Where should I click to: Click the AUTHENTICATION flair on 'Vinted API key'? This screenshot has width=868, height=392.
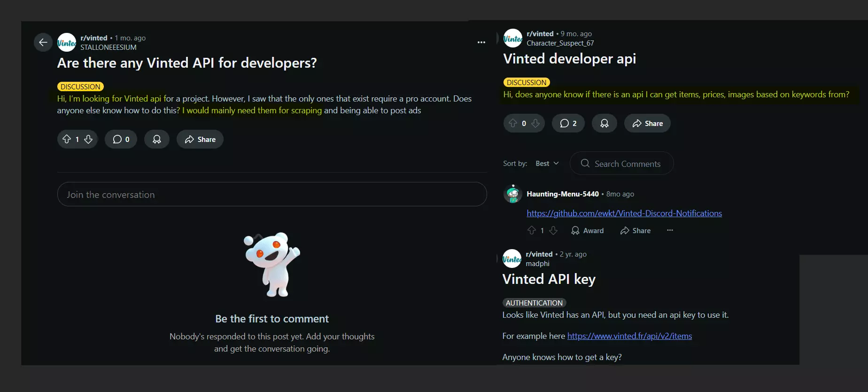click(534, 303)
